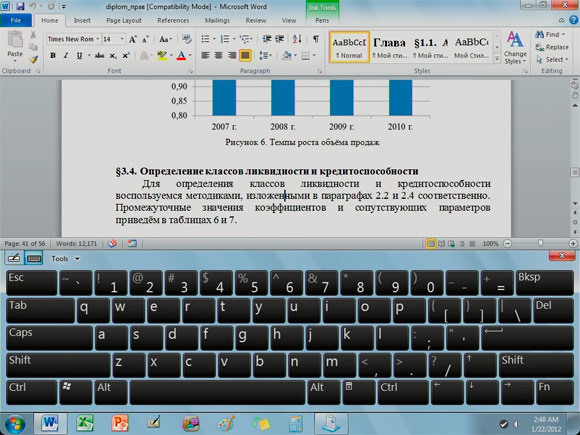Toggle Bold formatting

53,55
